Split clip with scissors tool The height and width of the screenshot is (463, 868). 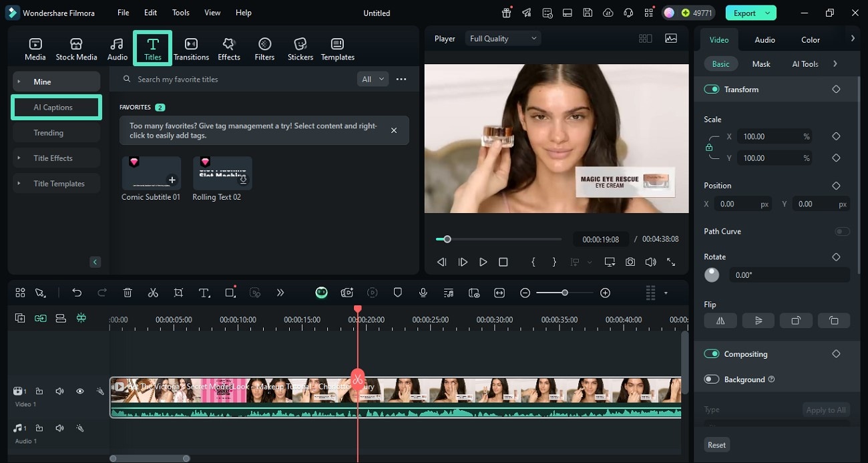[153, 293]
